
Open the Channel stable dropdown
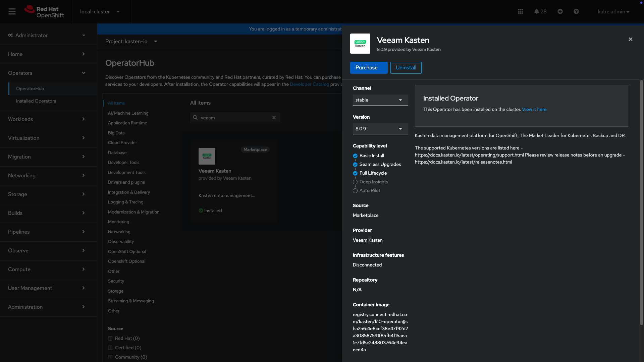pos(380,100)
